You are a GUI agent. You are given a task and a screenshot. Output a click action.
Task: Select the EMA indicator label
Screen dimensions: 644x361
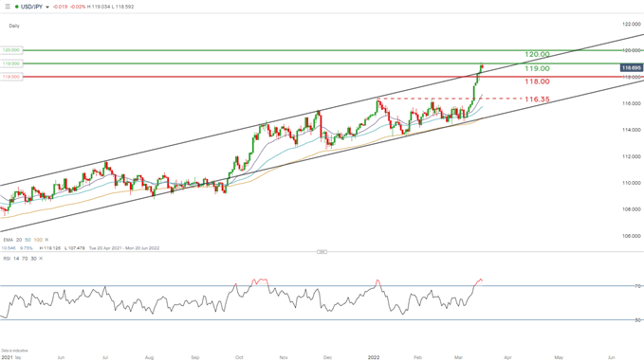8,240
